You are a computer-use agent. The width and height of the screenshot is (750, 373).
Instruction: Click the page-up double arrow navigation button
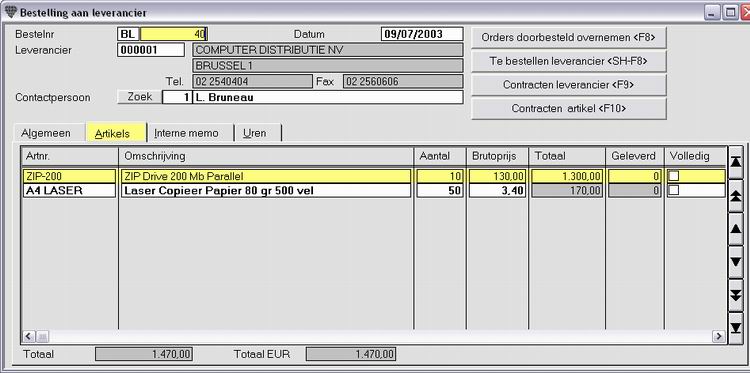[736, 196]
